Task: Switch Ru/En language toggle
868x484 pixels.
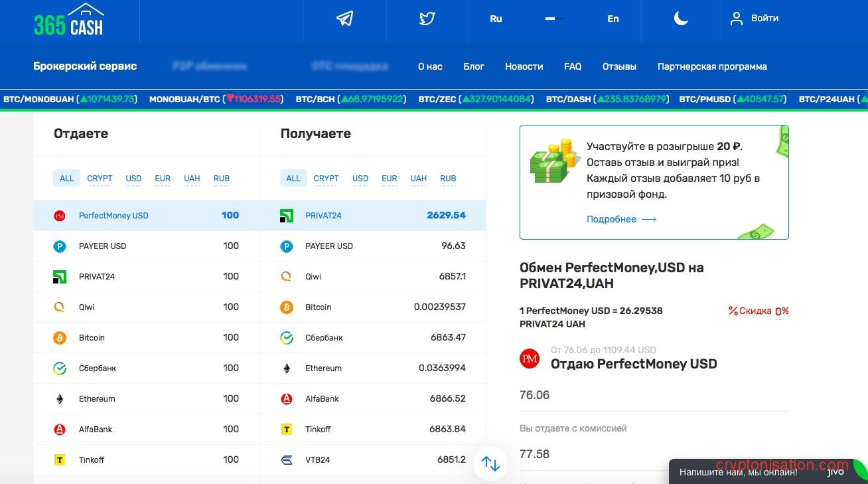Action: pyautogui.click(x=554, y=19)
